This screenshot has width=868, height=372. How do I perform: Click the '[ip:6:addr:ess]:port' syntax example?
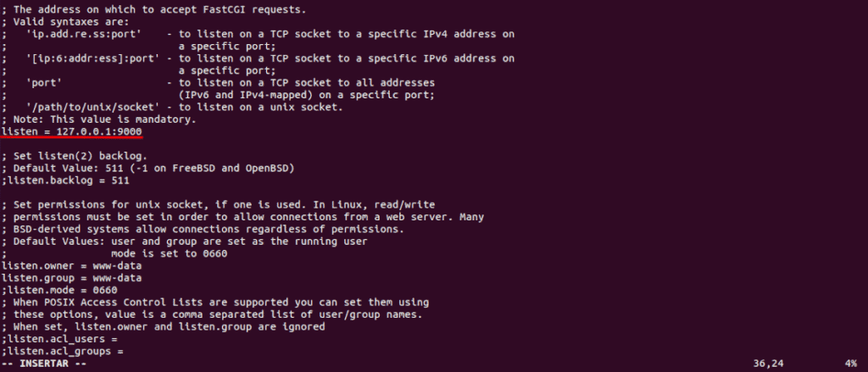tap(93, 58)
